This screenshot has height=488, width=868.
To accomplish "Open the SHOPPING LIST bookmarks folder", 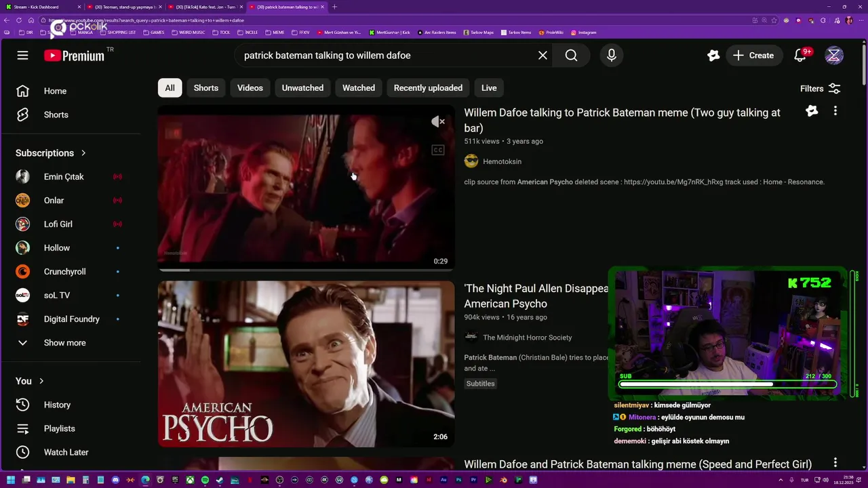I will click(x=118, y=33).
